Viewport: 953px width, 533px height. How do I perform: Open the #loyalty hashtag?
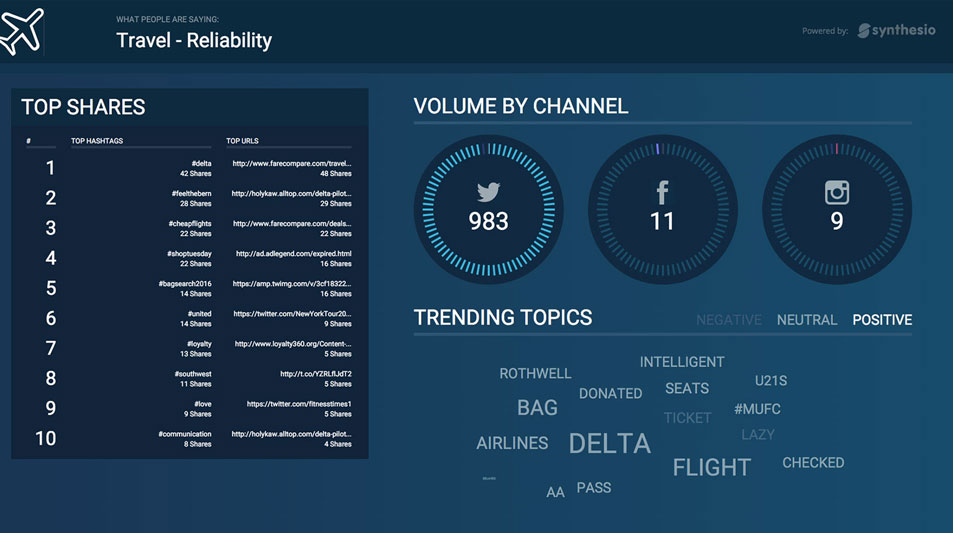[199, 344]
